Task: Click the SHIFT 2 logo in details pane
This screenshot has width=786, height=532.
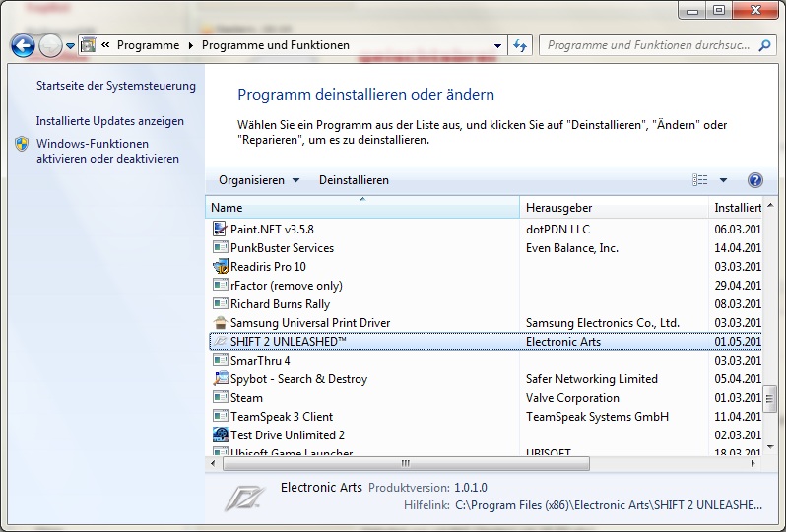Action: tap(243, 499)
